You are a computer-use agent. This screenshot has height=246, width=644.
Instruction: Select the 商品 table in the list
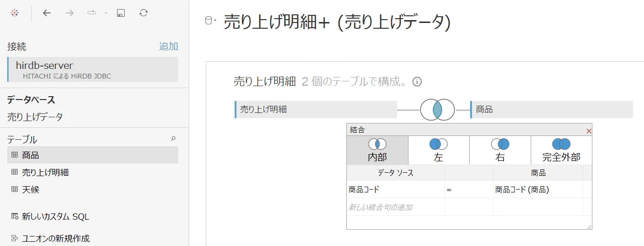[93, 155]
